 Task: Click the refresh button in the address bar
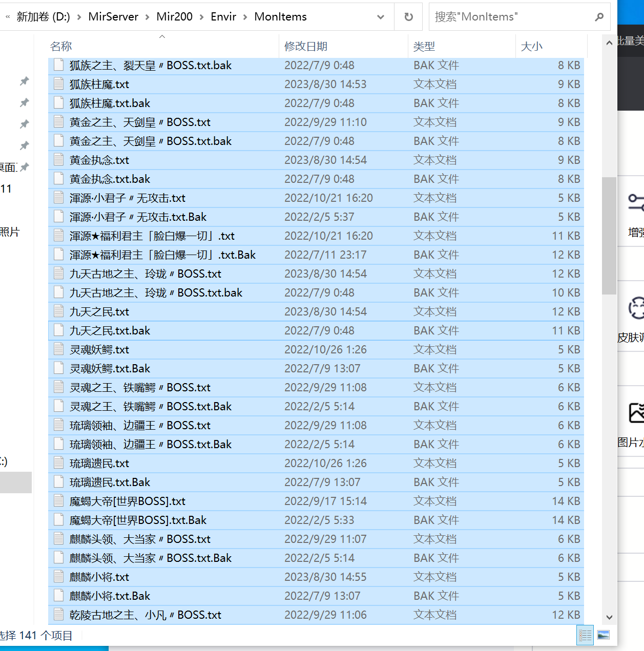click(408, 17)
